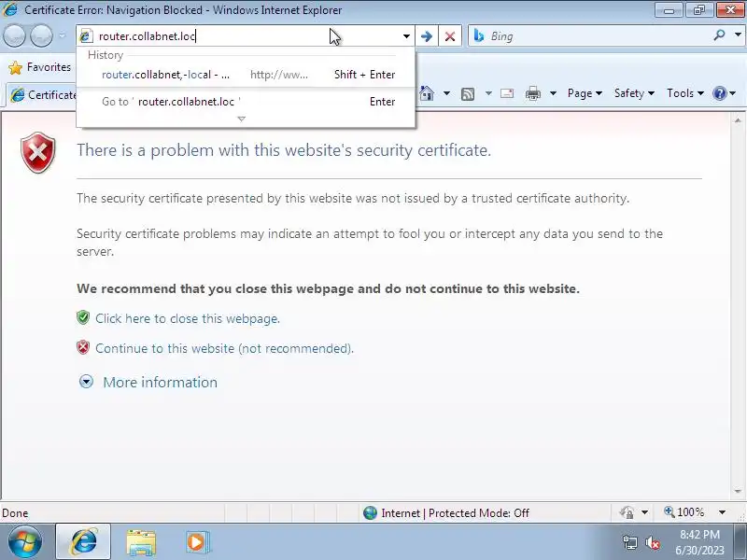Viewport: 747px width, 560px height.
Task: Open the Print dropdown arrow
Action: pos(553,93)
